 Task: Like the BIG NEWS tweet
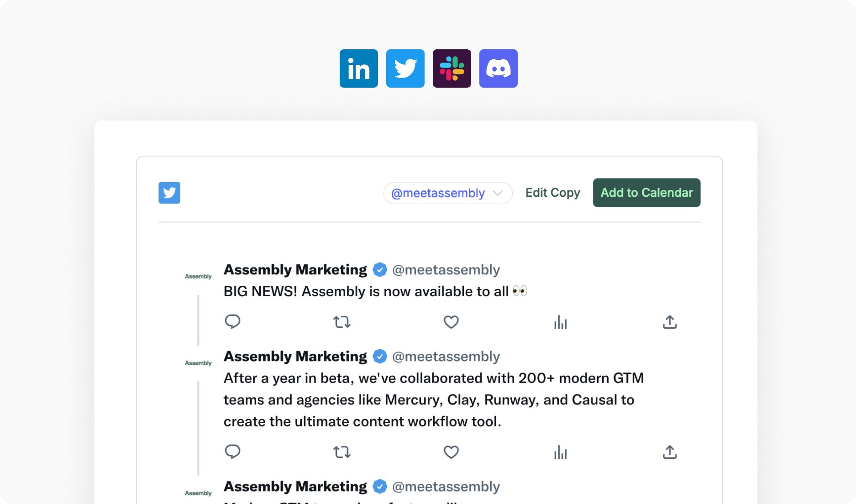pos(451,322)
